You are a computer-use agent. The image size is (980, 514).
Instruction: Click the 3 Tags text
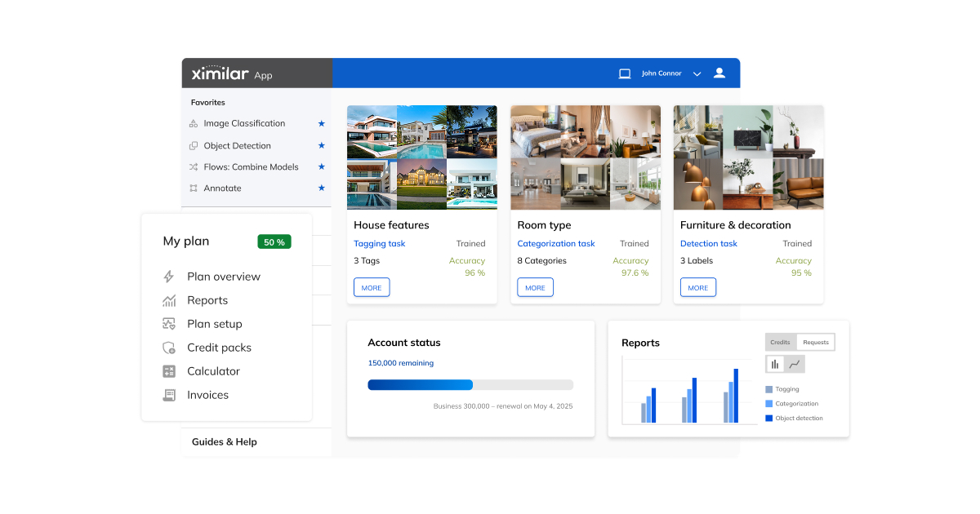(x=367, y=261)
